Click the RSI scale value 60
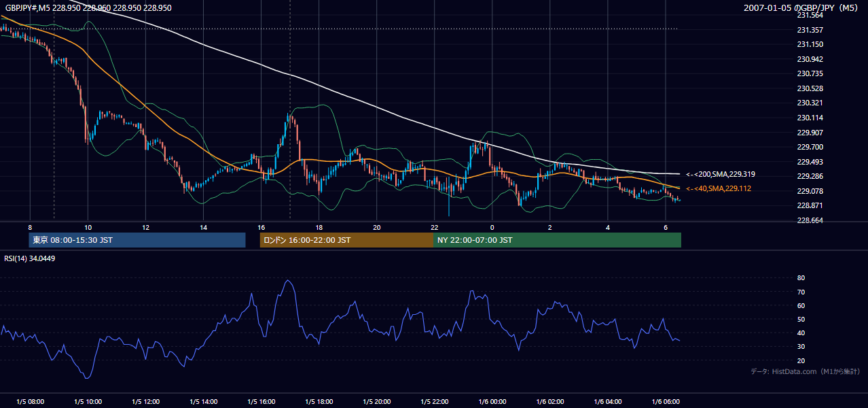 coord(801,305)
